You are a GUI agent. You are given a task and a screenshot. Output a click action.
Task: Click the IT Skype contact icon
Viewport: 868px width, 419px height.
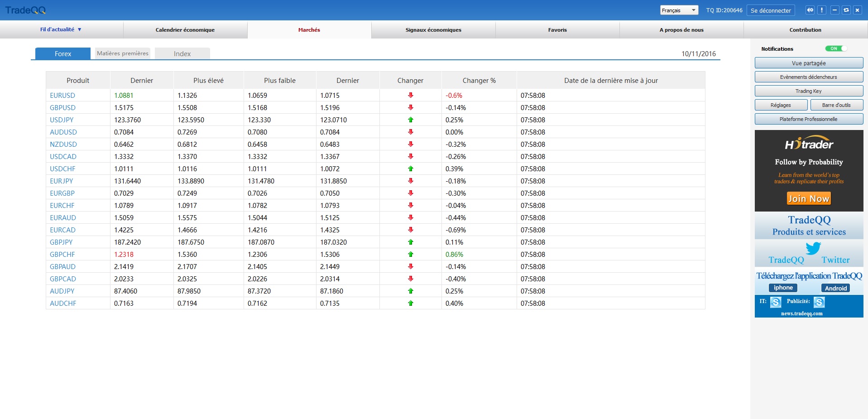click(x=776, y=302)
